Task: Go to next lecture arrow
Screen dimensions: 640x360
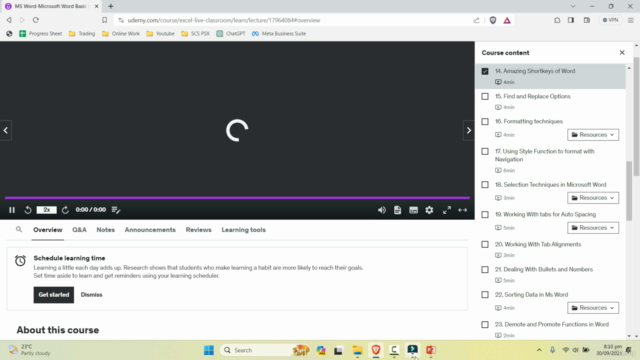Action: tap(469, 131)
